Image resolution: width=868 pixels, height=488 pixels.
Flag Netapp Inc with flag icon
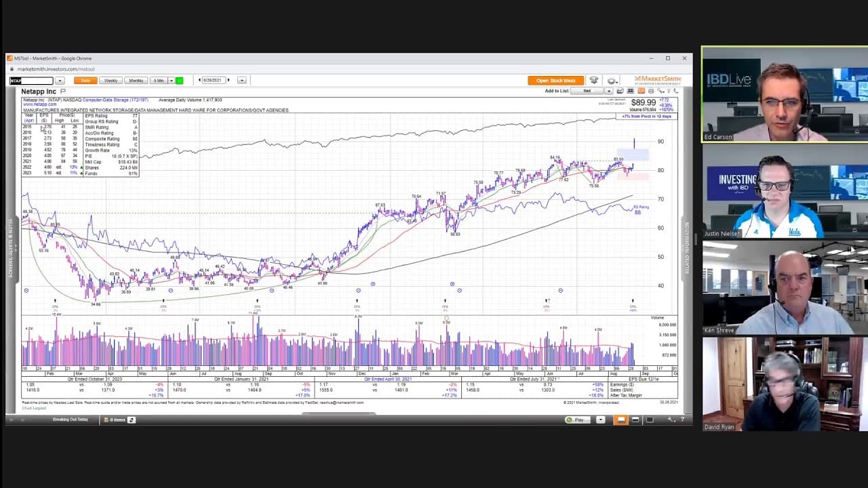coord(63,91)
